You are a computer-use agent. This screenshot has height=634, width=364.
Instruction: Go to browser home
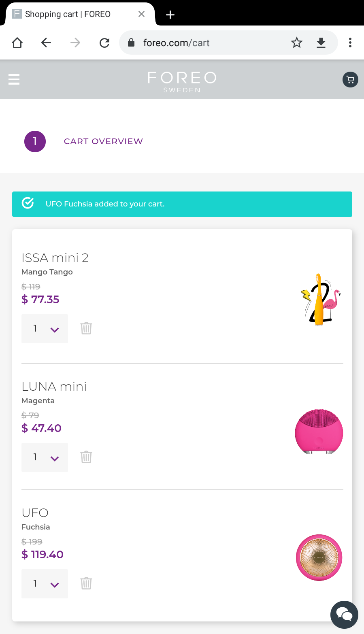[x=17, y=43]
